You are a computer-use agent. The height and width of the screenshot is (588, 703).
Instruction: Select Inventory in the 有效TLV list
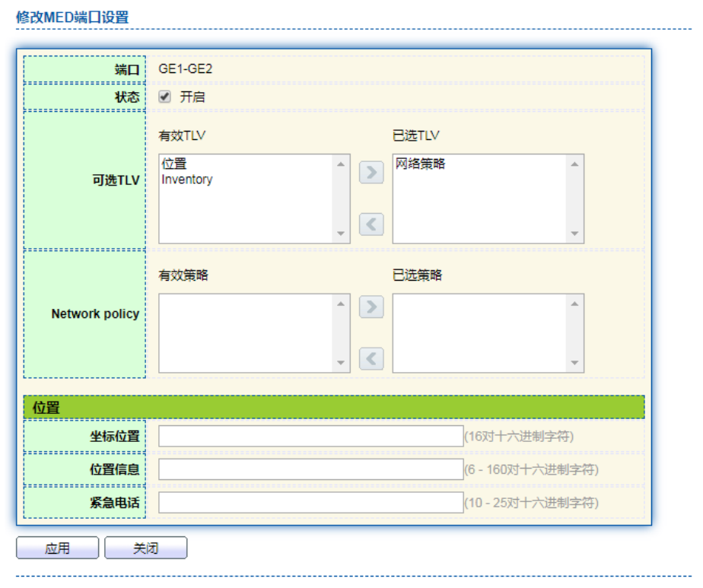tap(187, 180)
